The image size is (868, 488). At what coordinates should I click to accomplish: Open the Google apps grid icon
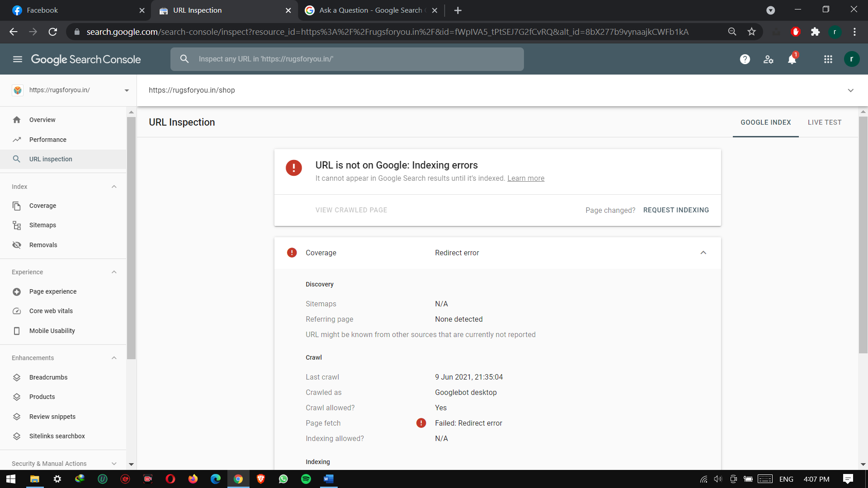tap(828, 59)
